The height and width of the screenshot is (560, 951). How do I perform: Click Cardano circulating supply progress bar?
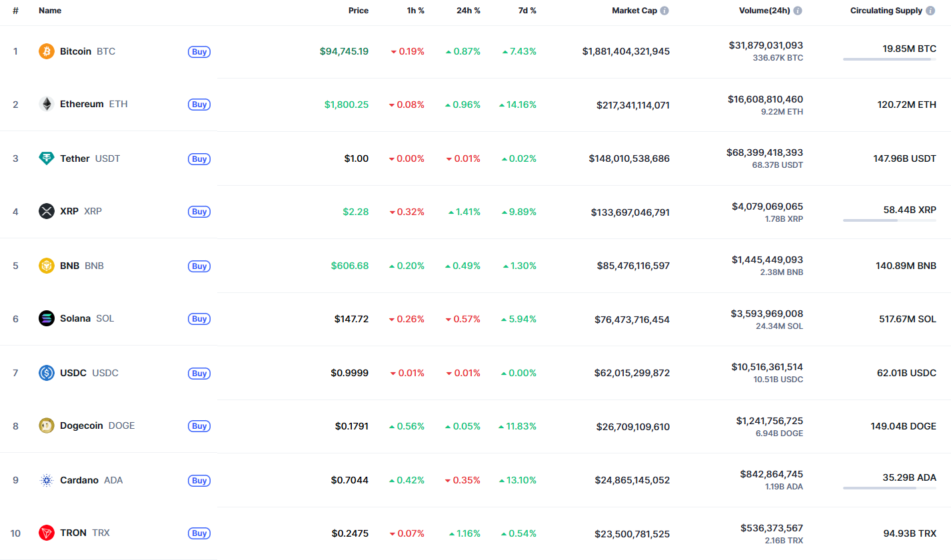pyautogui.click(x=890, y=488)
